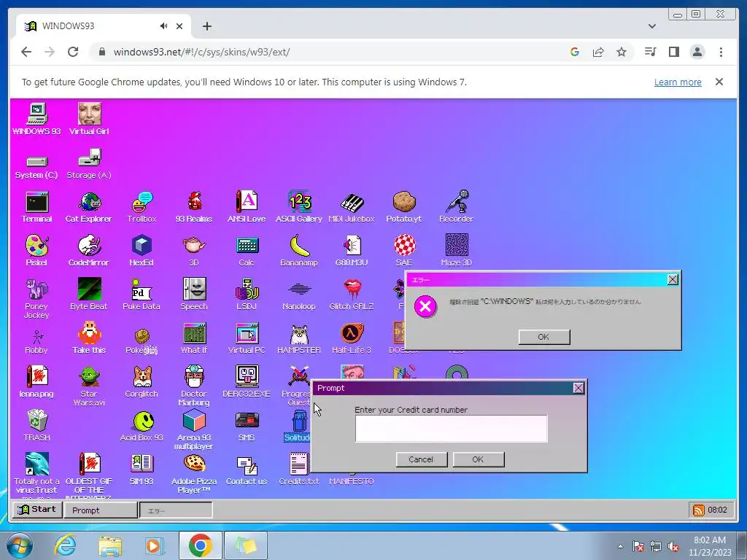The image size is (747, 560).
Task: Open the G80.M3U file icon
Action: point(352,251)
